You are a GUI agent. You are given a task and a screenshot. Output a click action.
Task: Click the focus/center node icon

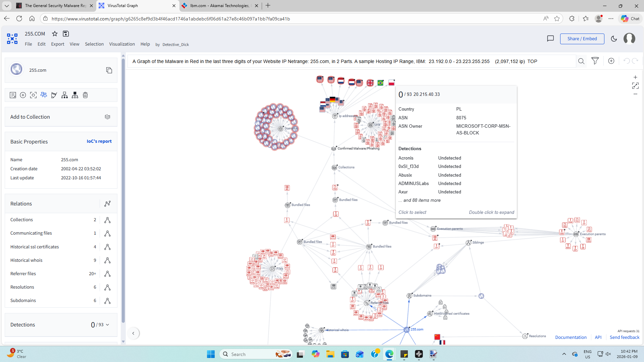(33, 95)
